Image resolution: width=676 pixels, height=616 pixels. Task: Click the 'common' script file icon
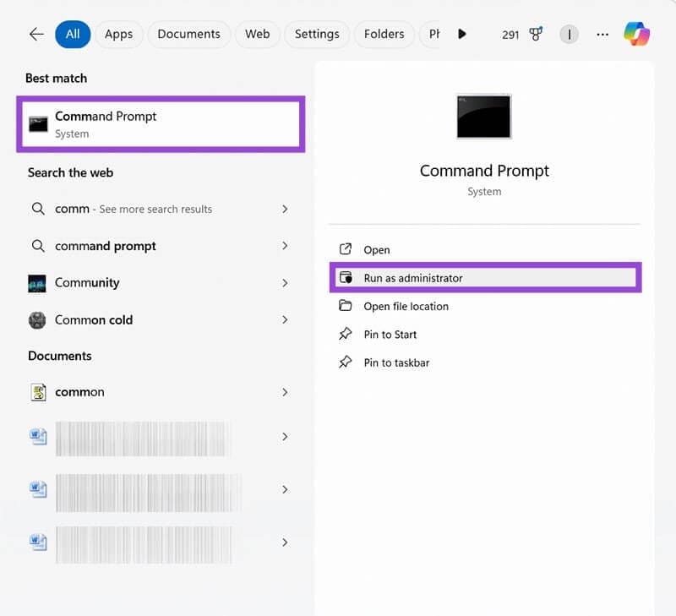pos(38,392)
